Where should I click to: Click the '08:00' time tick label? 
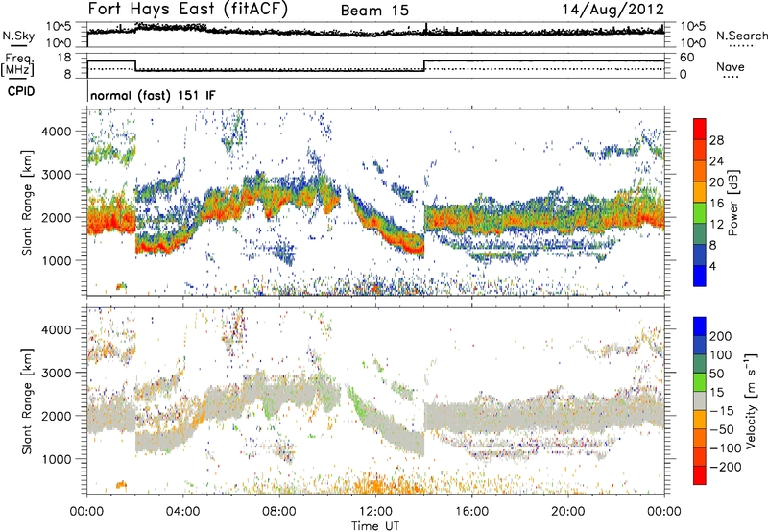pos(278,512)
